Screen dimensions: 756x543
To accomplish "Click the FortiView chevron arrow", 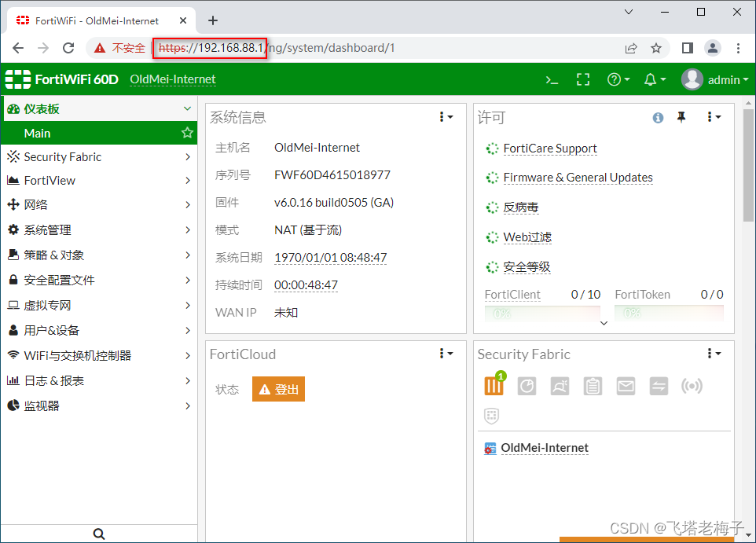I will click(188, 181).
